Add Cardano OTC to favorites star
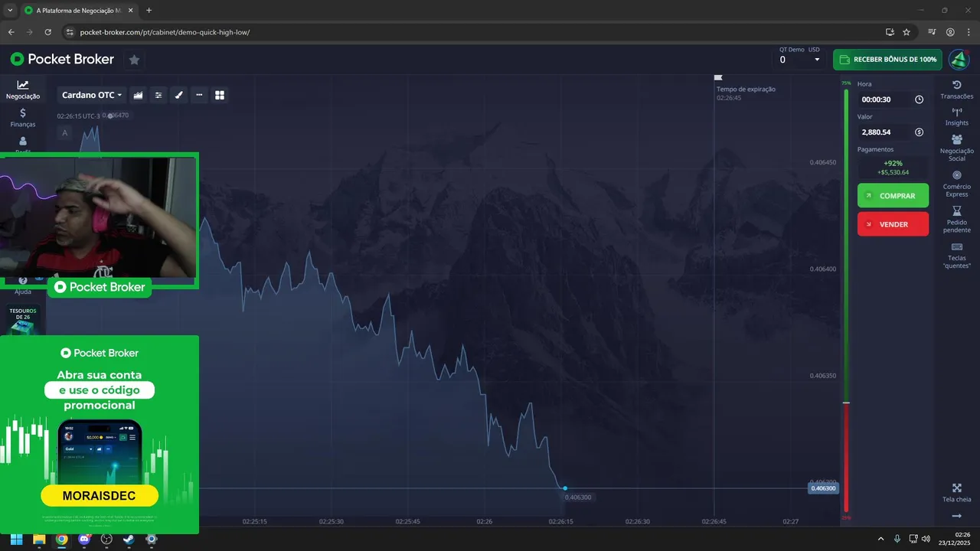 click(x=134, y=60)
